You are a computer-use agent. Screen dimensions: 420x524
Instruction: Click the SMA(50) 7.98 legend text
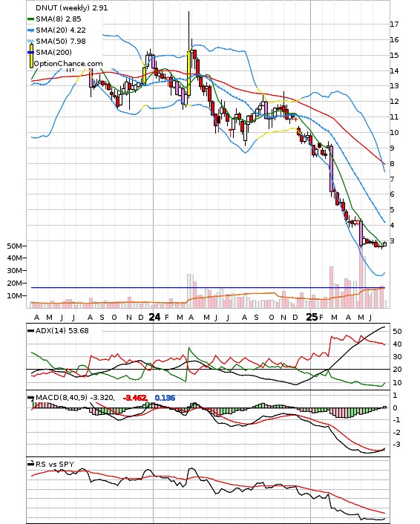point(61,42)
